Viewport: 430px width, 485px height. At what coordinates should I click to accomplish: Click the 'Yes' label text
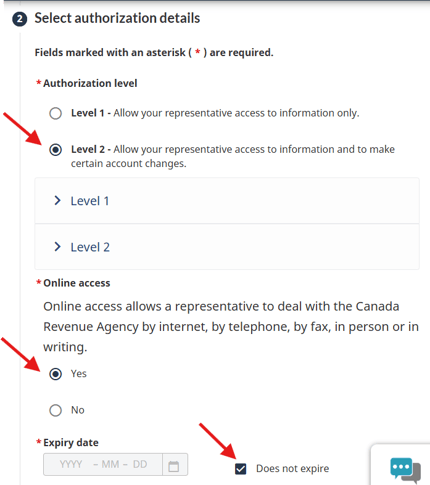click(x=79, y=374)
